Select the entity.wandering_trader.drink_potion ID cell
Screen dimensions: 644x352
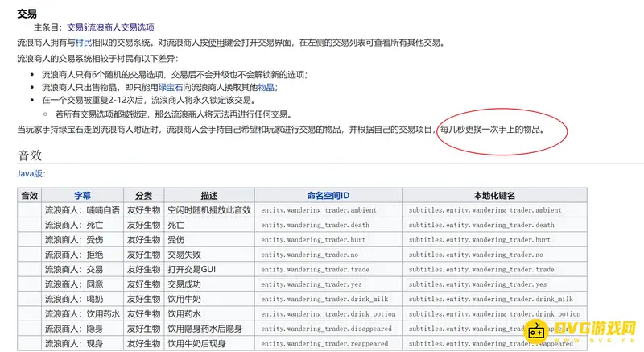point(328,314)
